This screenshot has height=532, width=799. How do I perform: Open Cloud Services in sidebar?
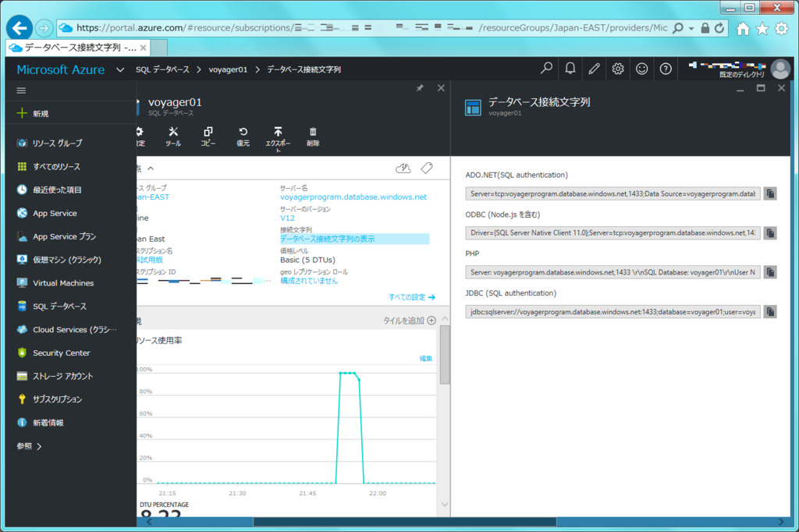pos(69,330)
